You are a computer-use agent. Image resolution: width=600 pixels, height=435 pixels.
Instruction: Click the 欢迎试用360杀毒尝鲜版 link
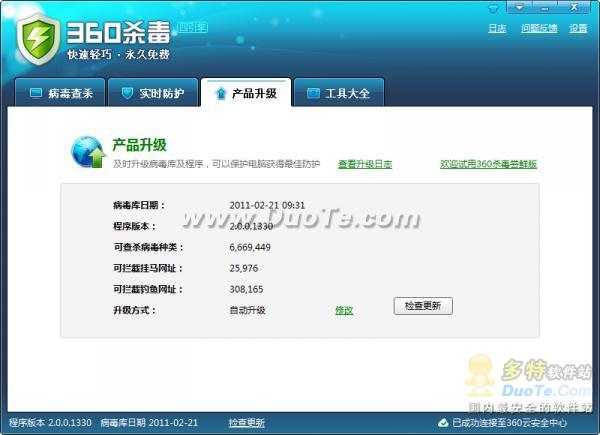(488, 164)
